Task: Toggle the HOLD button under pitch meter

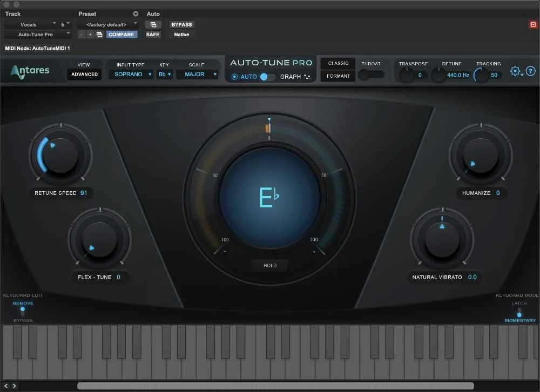Action: pos(270,265)
